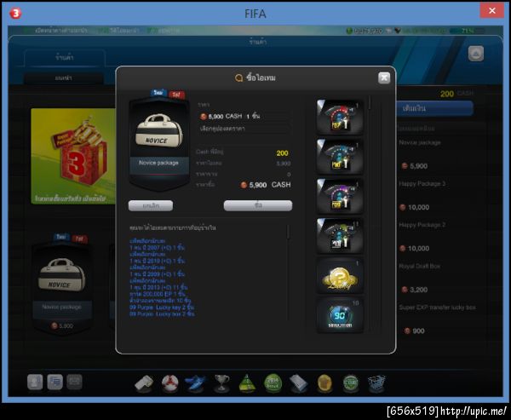Click the orange search icon in dialog title
Viewport: 511px width, 420px height.
point(238,78)
